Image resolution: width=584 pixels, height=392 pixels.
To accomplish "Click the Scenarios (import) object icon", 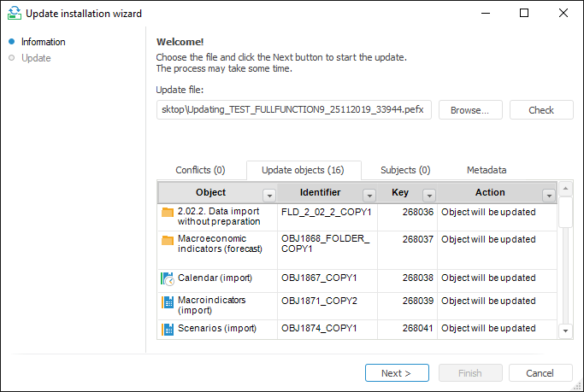I will point(168,329).
